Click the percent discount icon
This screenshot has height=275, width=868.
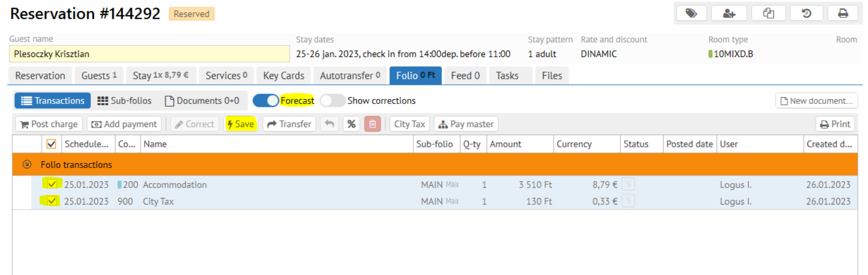click(x=351, y=124)
